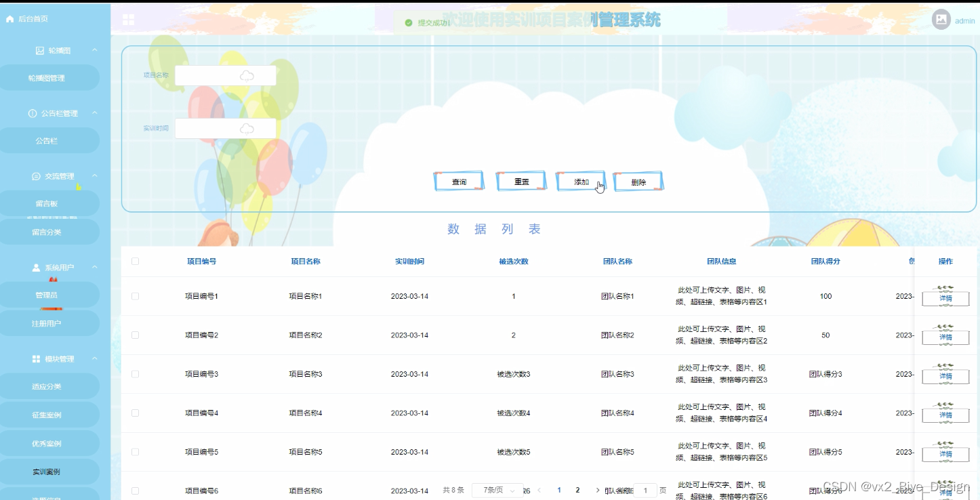
Task: Click the info icon next to 公告栏管理
Action: pos(33,113)
